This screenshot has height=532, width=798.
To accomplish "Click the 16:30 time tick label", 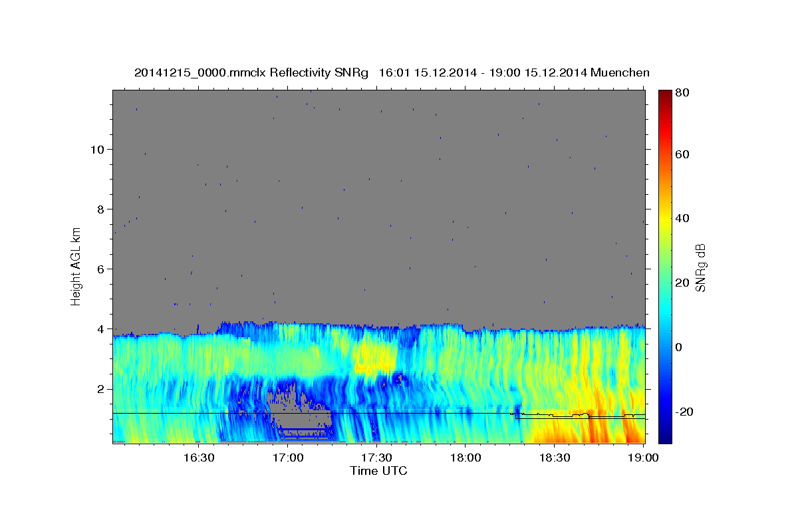I will [198, 458].
